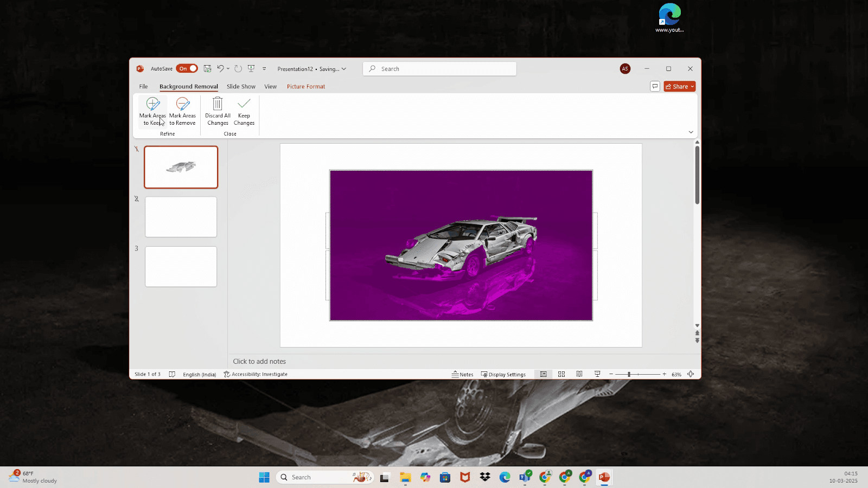Click Discard All Changes trash icon
Viewport: 868px width, 488px height.
click(x=218, y=104)
